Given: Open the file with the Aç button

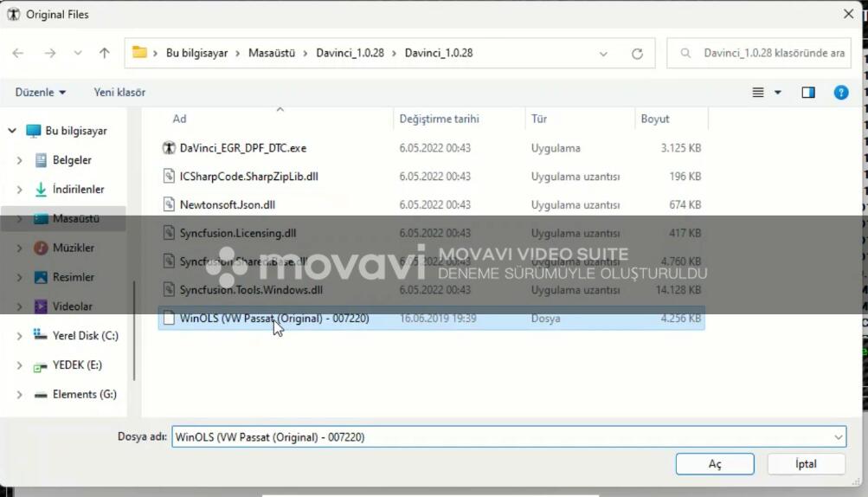Looking at the screenshot, I should click(x=715, y=464).
